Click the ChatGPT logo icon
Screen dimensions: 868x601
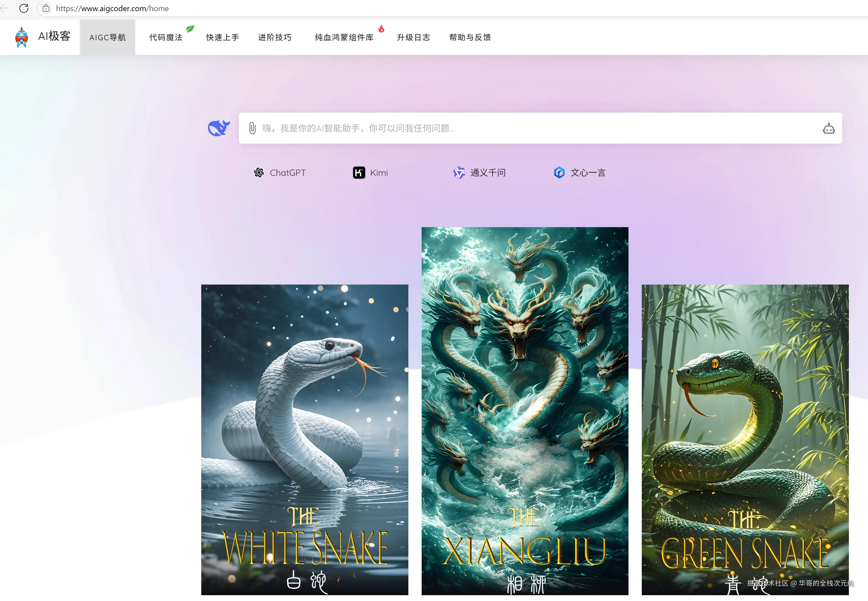(x=259, y=173)
